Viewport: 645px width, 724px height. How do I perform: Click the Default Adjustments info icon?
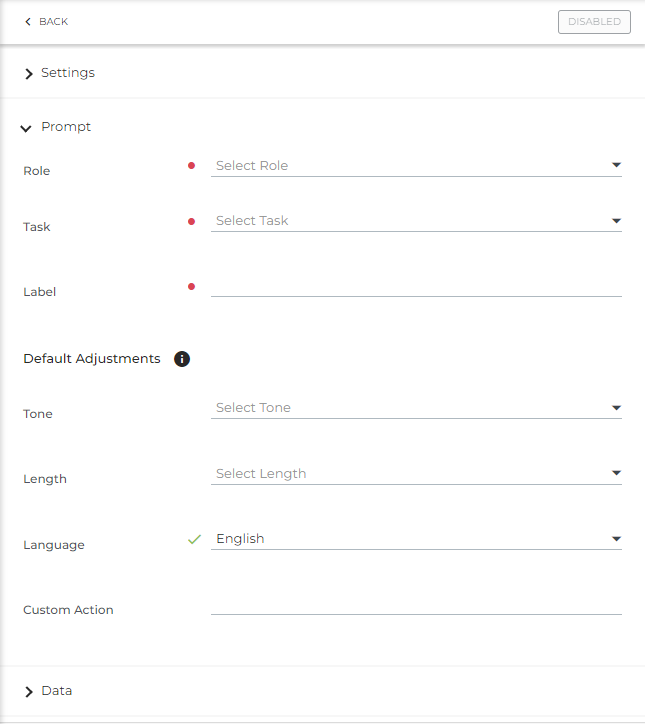pyautogui.click(x=182, y=359)
